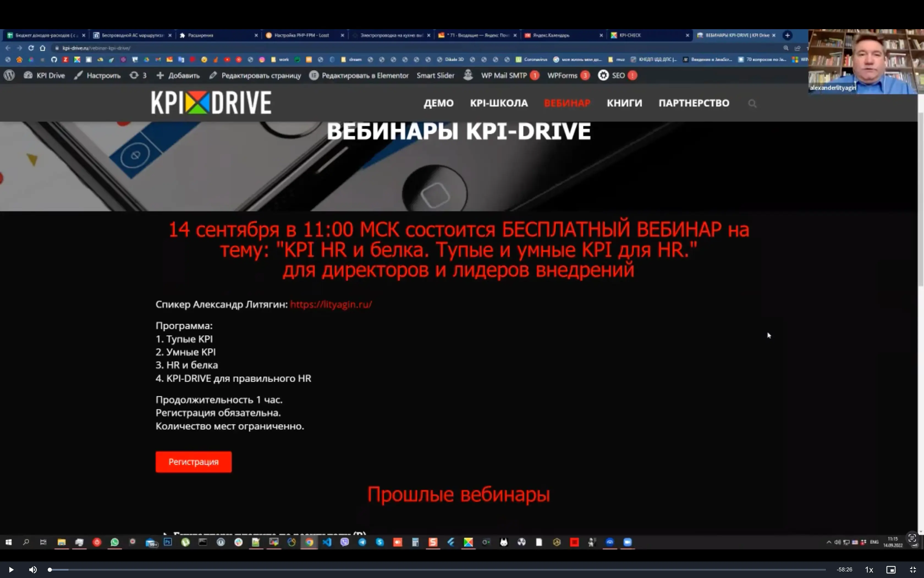Switch to Расширения browser tab
Viewport: 924px width, 578px height.
pos(219,35)
